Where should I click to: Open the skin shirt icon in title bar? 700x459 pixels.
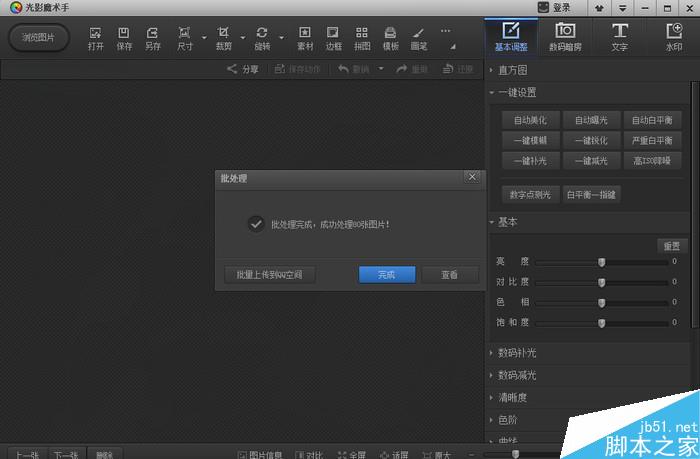coord(599,8)
